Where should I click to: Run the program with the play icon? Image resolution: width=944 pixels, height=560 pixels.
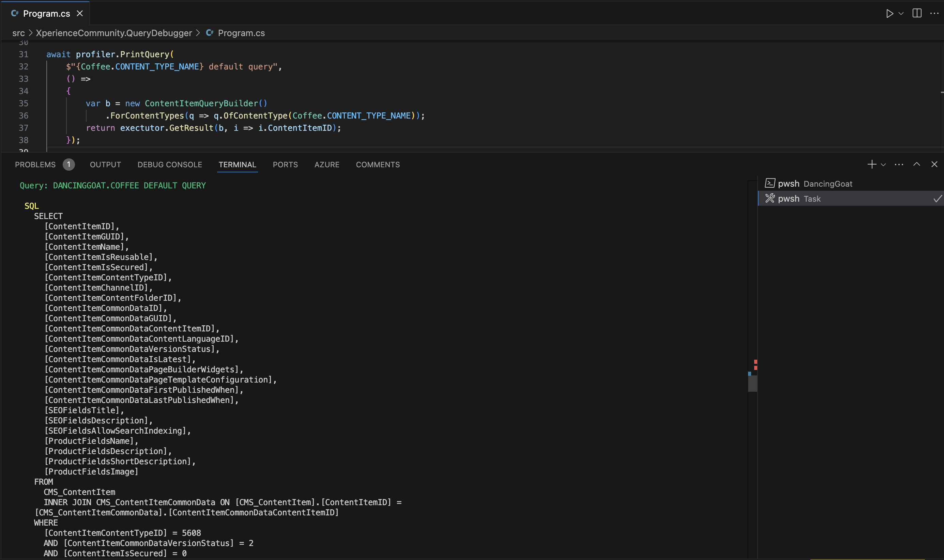click(x=889, y=14)
